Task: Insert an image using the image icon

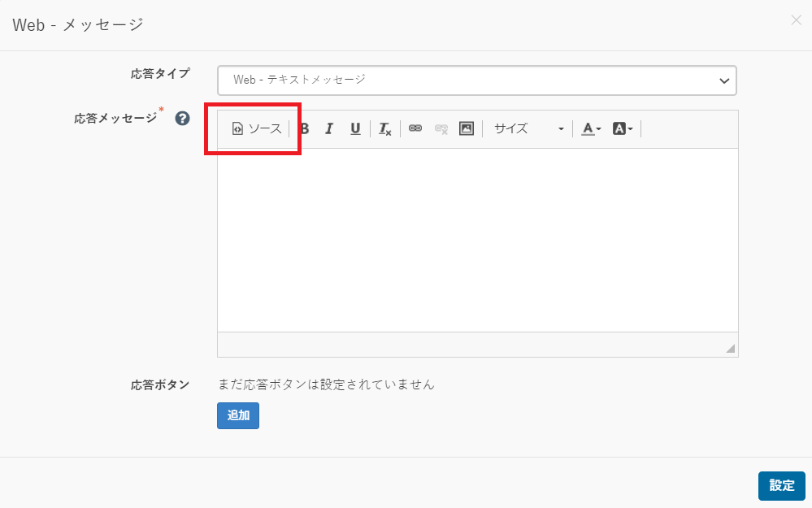Action: click(x=467, y=128)
